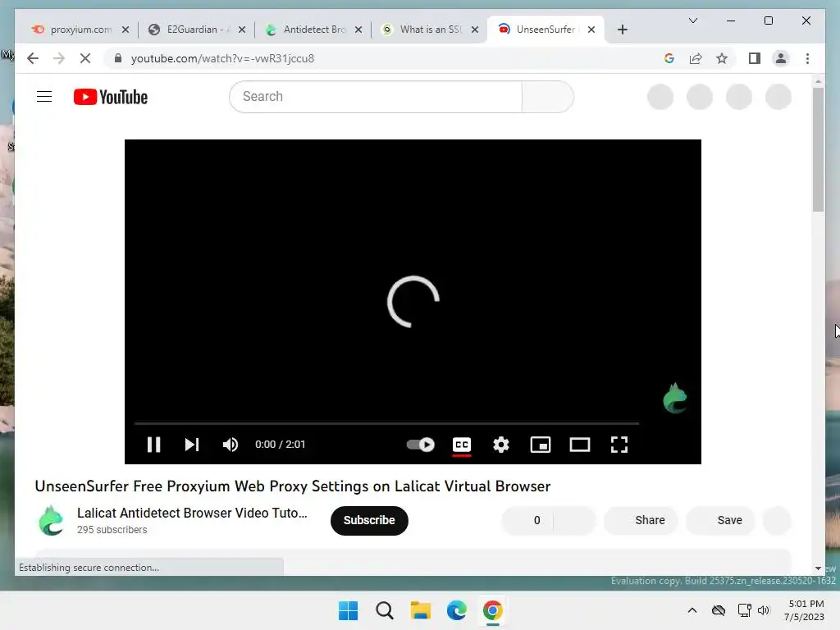Bookmark this page with star icon

click(722, 58)
